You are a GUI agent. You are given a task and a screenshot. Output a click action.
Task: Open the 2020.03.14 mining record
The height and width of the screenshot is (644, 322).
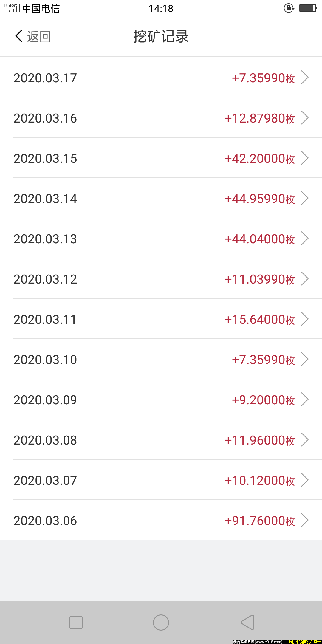coord(161,199)
